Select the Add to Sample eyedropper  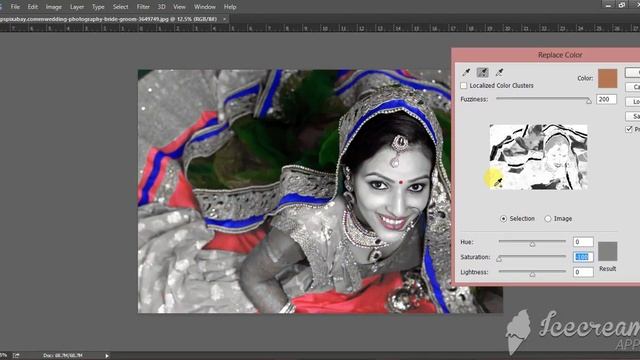(482, 73)
